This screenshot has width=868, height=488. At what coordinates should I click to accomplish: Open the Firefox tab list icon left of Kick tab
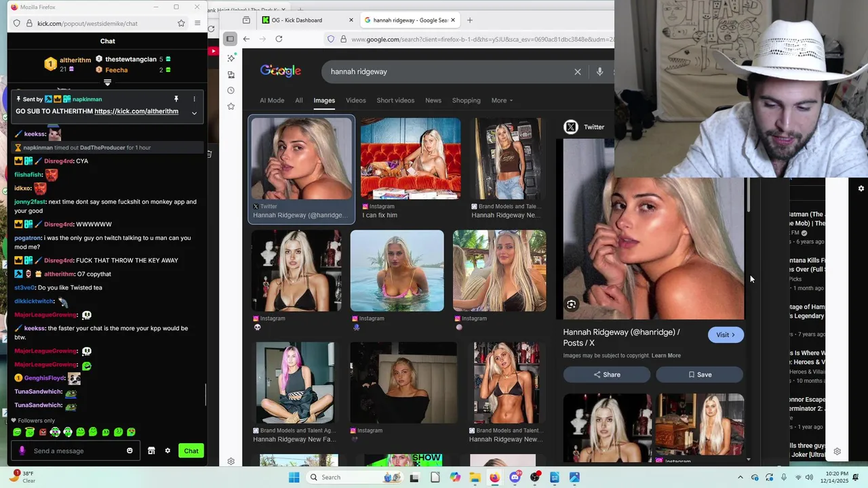[246, 20]
